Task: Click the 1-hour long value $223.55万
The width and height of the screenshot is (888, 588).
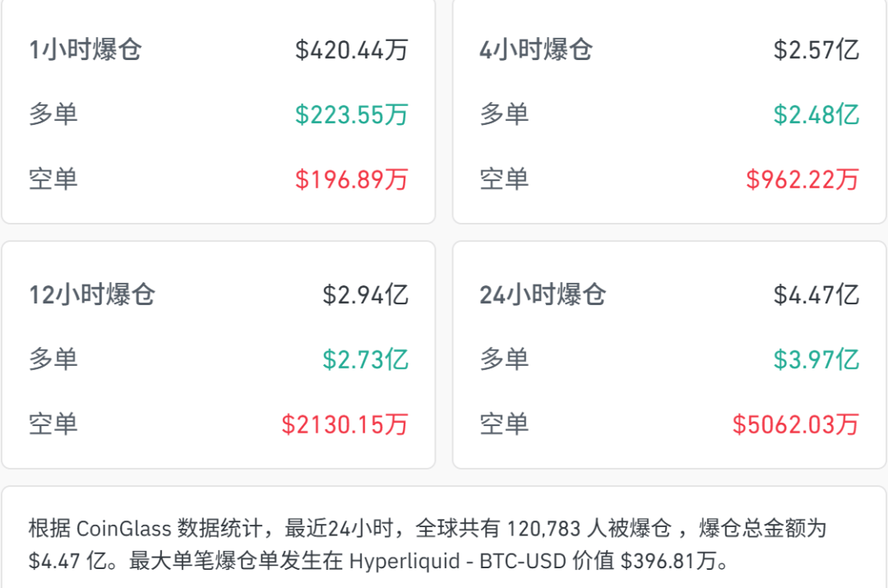Action: tap(352, 114)
